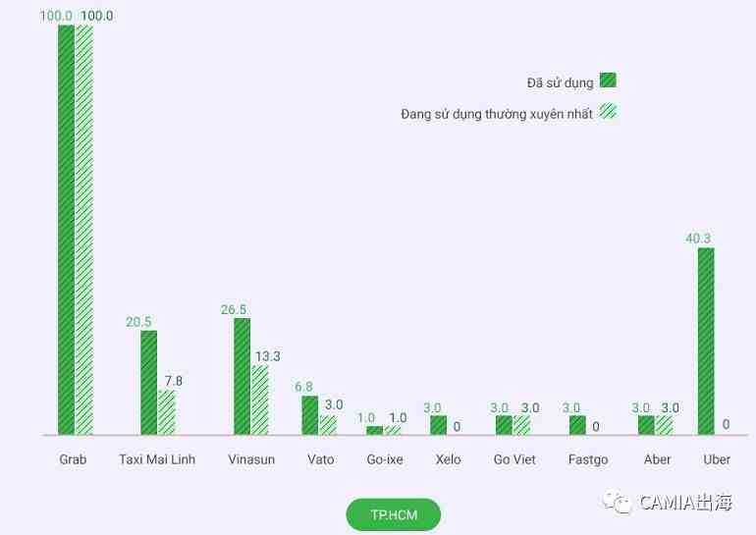Screen dimensions: 756x535
Task: Click the solid green 'Đã sử dụng' legend swatch
Action: pos(608,81)
